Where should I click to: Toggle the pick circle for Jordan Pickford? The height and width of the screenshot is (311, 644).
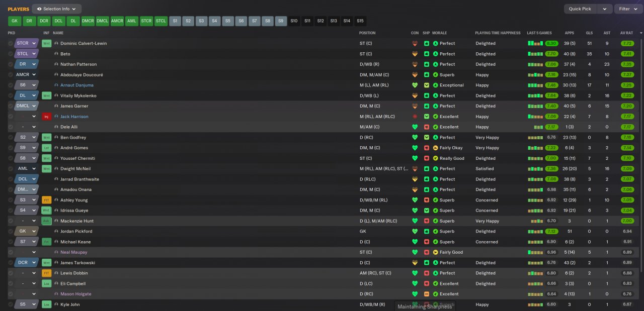click(x=11, y=231)
